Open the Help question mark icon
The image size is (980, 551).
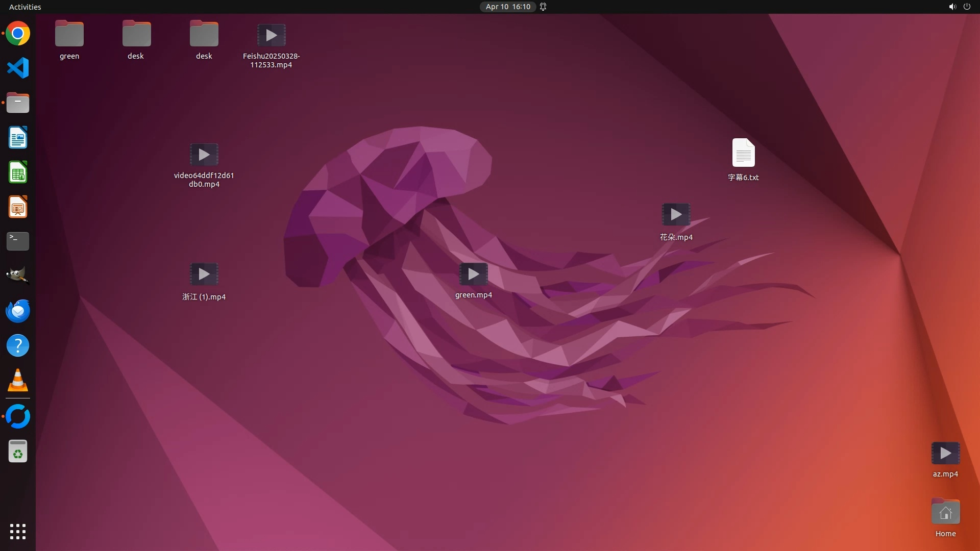tap(18, 346)
